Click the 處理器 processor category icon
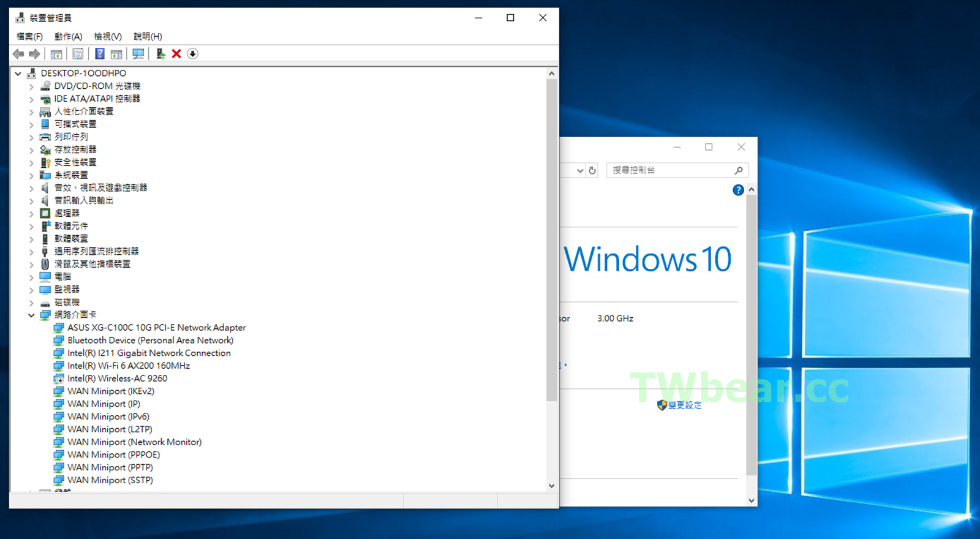This screenshot has height=539, width=980. point(45,213)
